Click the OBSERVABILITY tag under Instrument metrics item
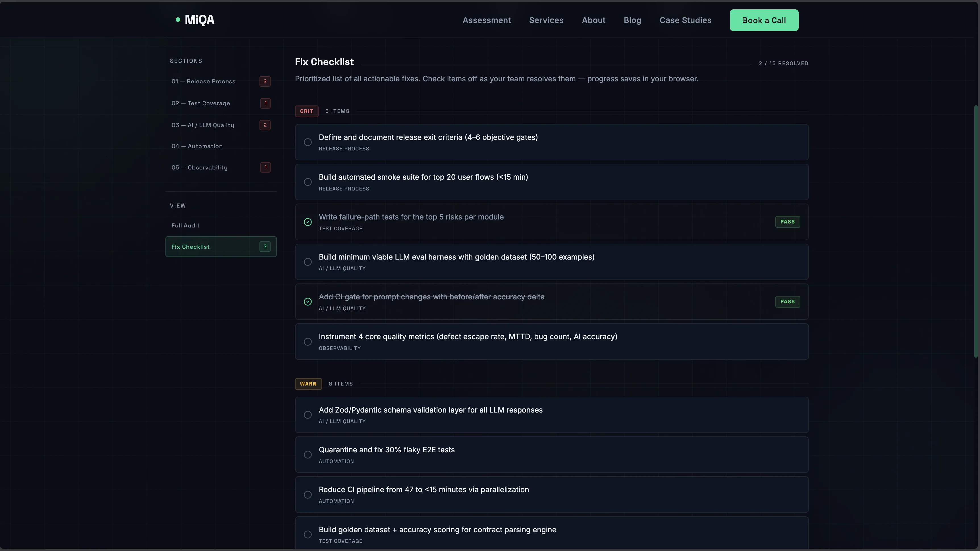The image size is (980, 551). (x=339, y=348)
